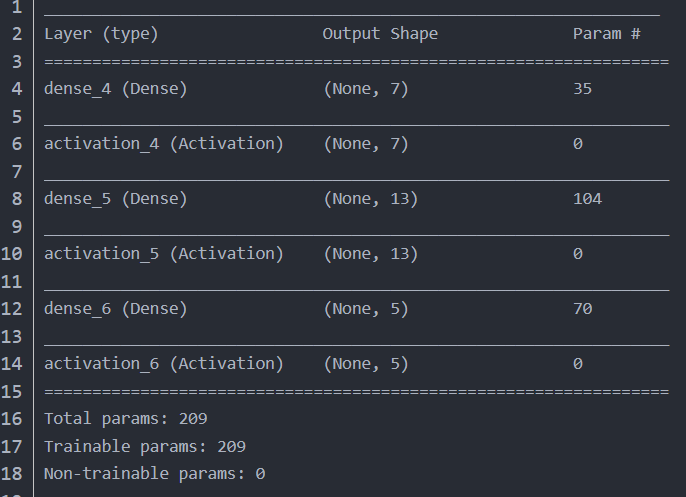Image resolution: width=686 pixels, height=497 pixels.
Task: Click the 'Output Shape' header text
Action: 380,34
